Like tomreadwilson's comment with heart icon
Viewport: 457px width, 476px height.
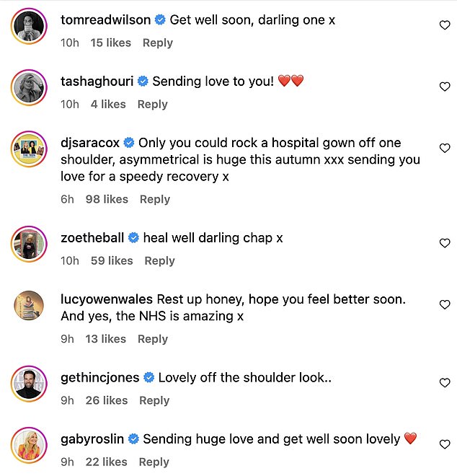point(445,25)
